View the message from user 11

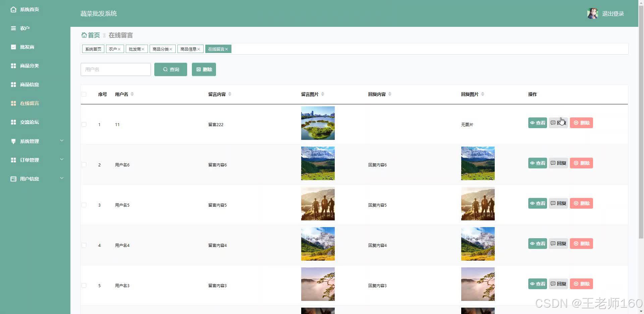538,123
